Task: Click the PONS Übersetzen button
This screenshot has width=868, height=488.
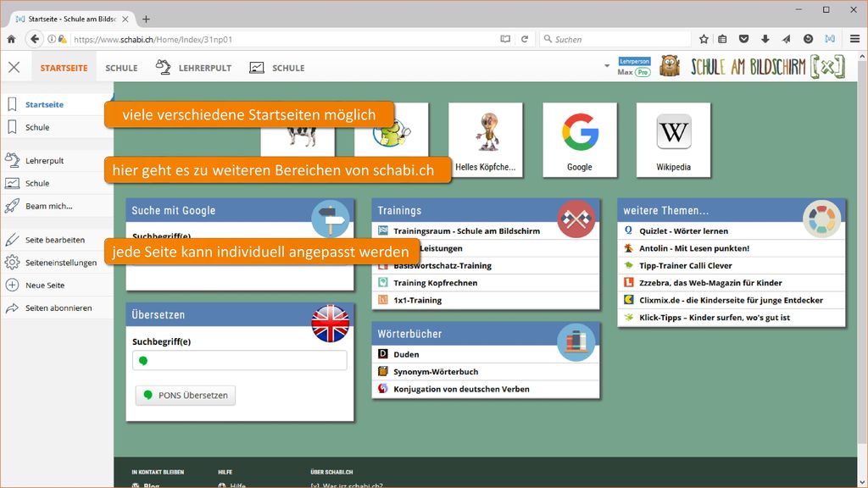Action: [186, 395]
